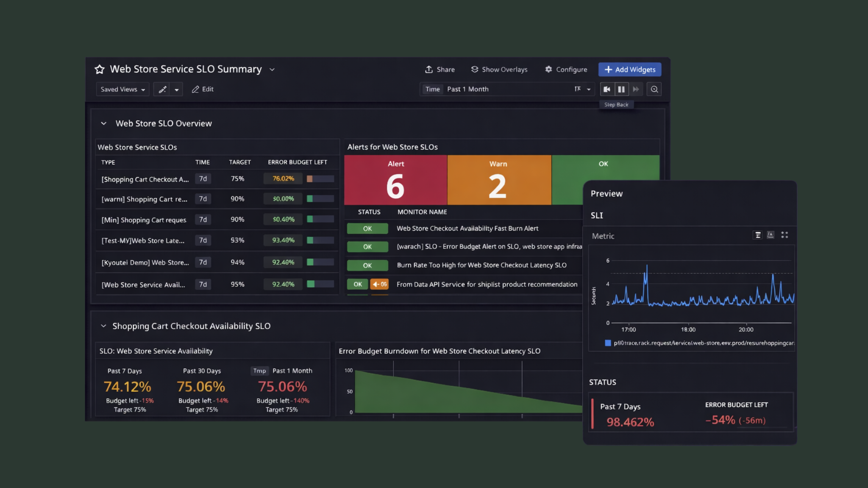Select the red Alert 6 status tile
This screenshot has width=868, height=488.
(395, 180)
